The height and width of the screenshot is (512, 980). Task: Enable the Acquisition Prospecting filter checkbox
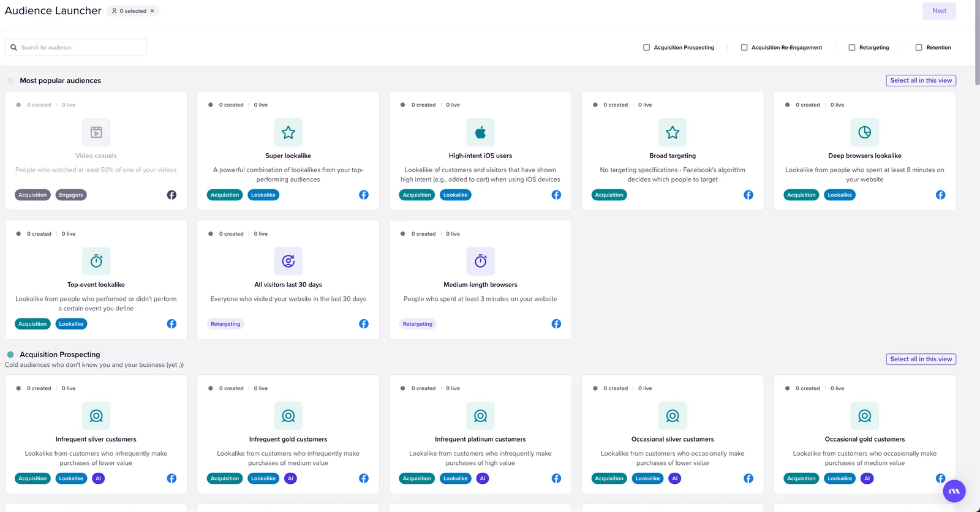[646, 47]
